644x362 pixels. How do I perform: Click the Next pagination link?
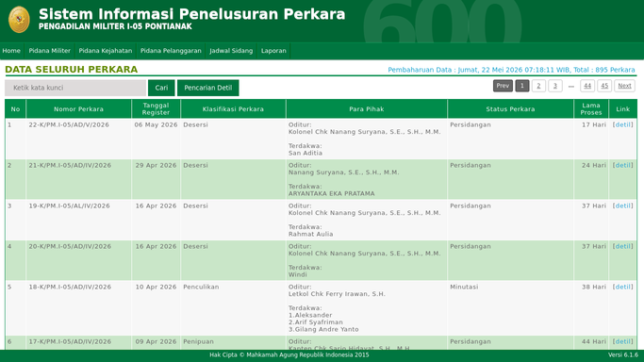pos(624,86)
